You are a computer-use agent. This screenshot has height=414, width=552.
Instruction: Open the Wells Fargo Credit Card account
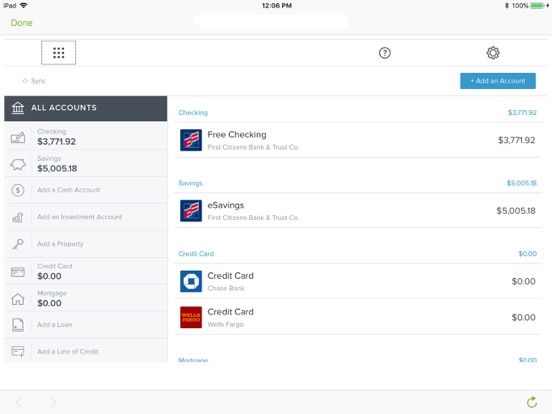pyautogui.click(x=357, y=317)
